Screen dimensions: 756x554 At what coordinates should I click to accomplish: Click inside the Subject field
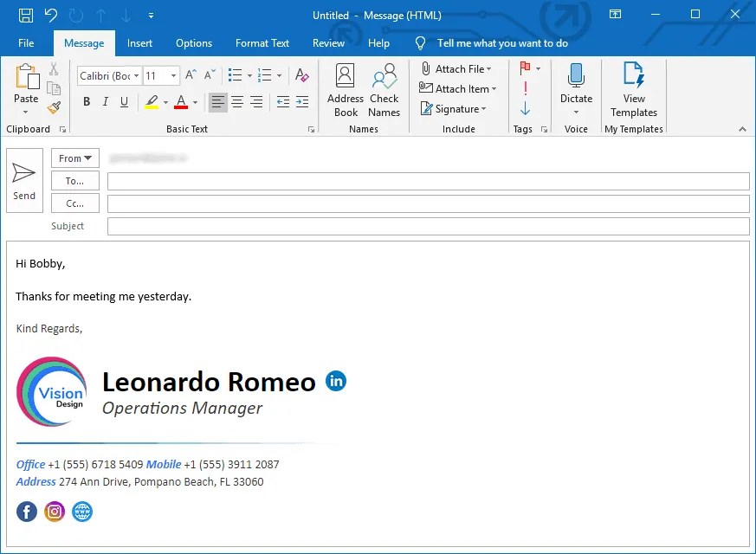[x=346, y=225]
